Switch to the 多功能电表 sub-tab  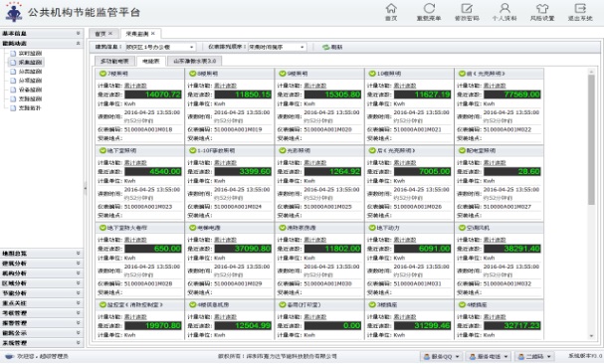(114, 61)
